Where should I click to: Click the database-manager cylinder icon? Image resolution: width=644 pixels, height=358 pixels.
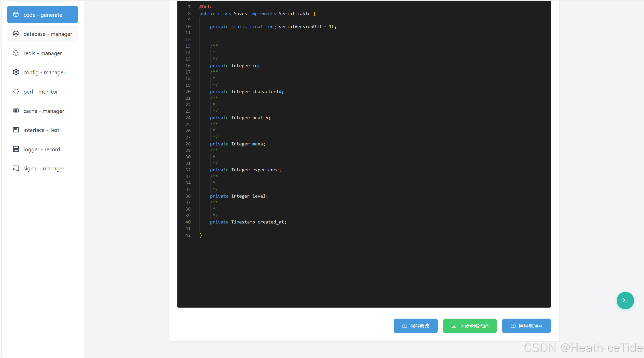16,34
